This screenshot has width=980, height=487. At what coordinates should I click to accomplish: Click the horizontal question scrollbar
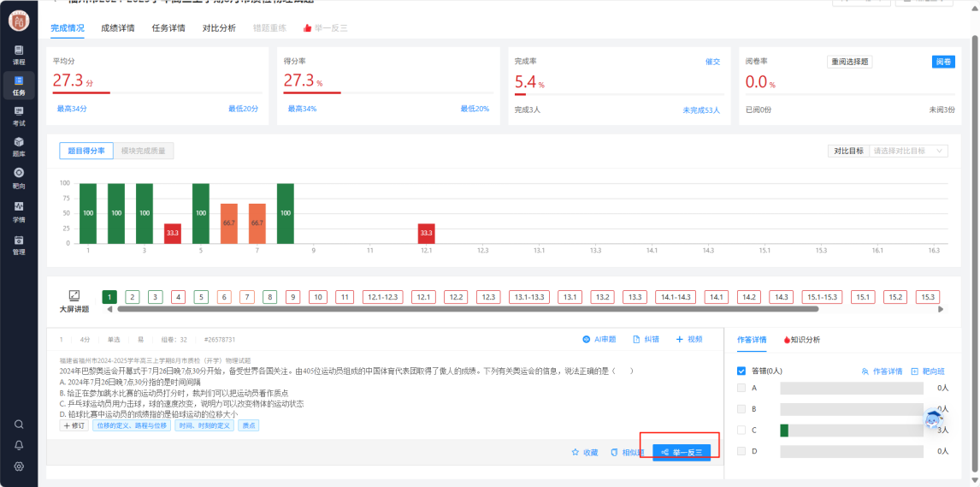(468, 309)
